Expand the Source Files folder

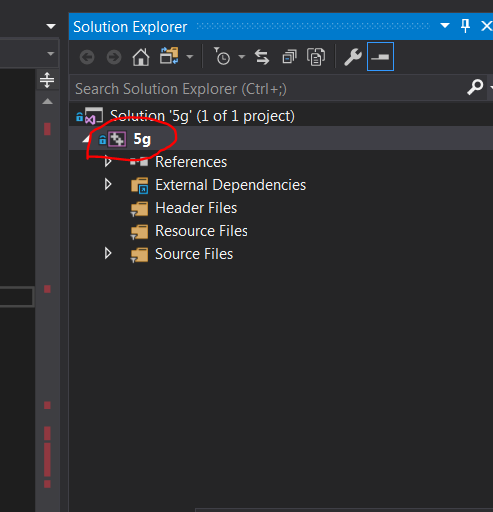pos(108,253)
